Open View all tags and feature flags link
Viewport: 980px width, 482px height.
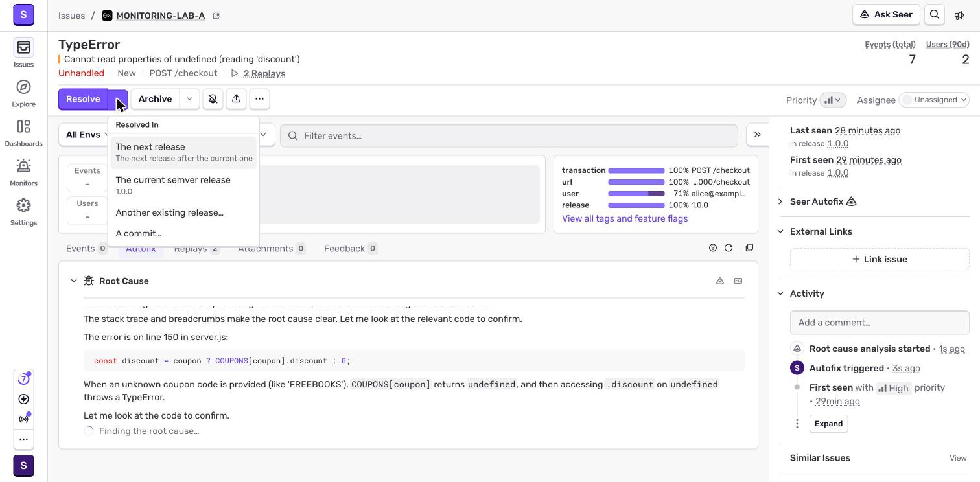[625, 218]
